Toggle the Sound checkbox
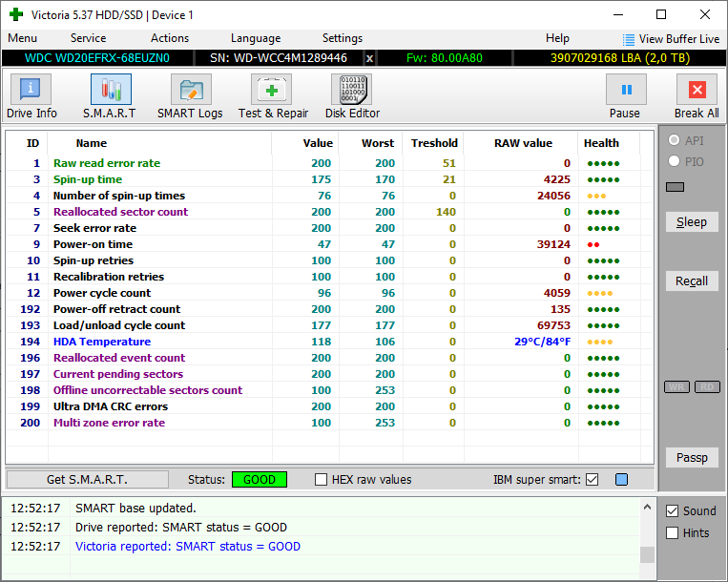The width and height of the screenshot is (728, 582). click(672, 511)
